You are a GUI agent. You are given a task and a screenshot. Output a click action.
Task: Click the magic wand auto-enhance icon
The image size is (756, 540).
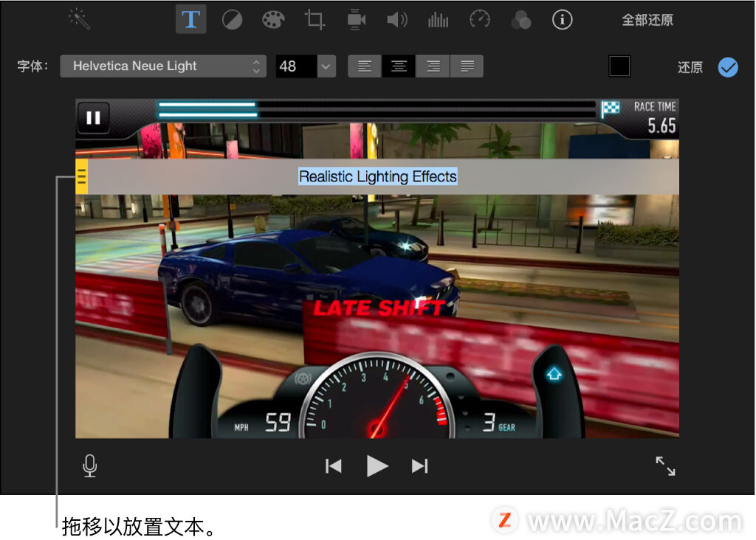point(79,19)
